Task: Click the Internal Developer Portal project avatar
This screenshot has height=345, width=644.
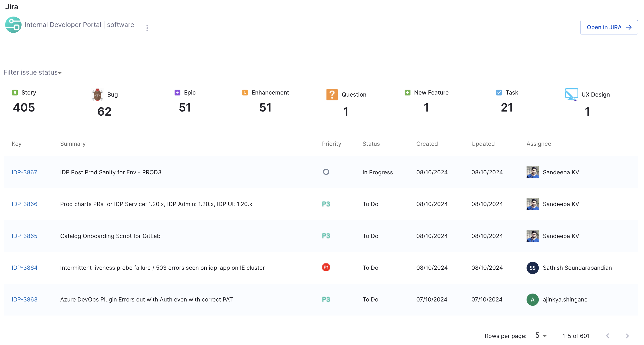Action: pyautogui.click(x=13, y=25)
